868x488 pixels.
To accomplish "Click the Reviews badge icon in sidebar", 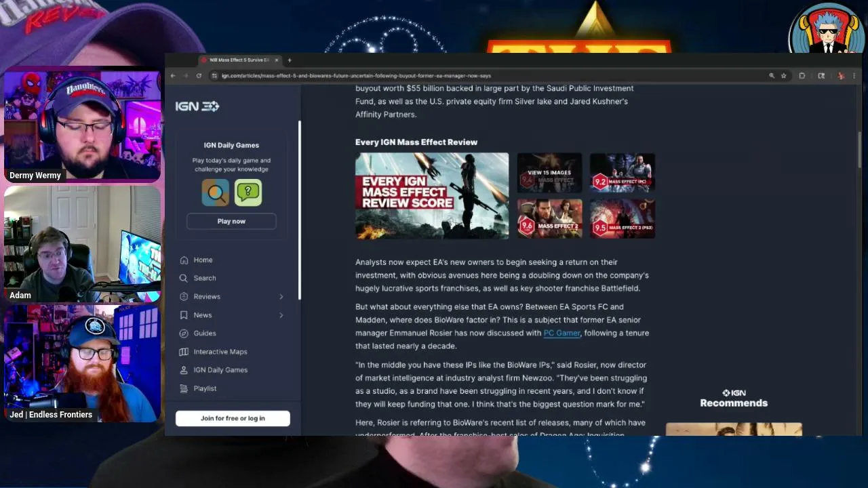I will (184, 297).
